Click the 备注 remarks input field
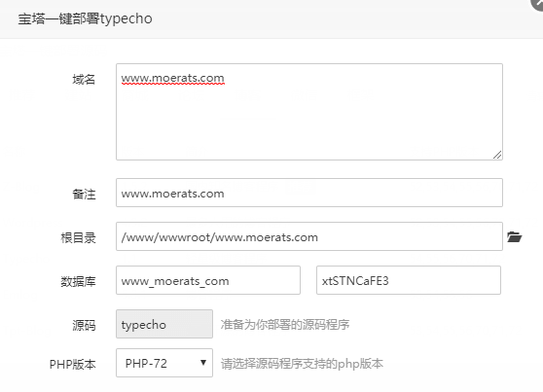This screenshot has width=543, height=392. [309, 193]
